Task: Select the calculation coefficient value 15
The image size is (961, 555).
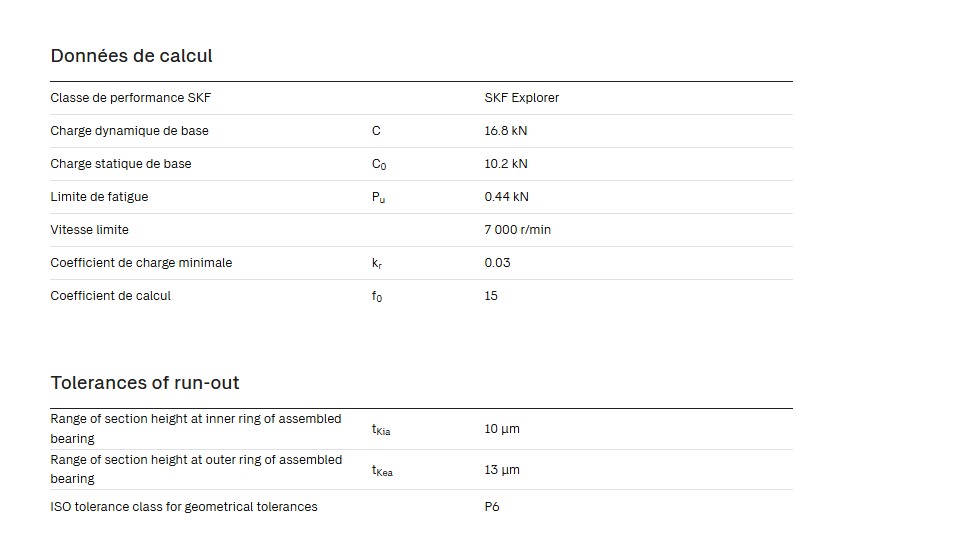Action: [491, 296]
